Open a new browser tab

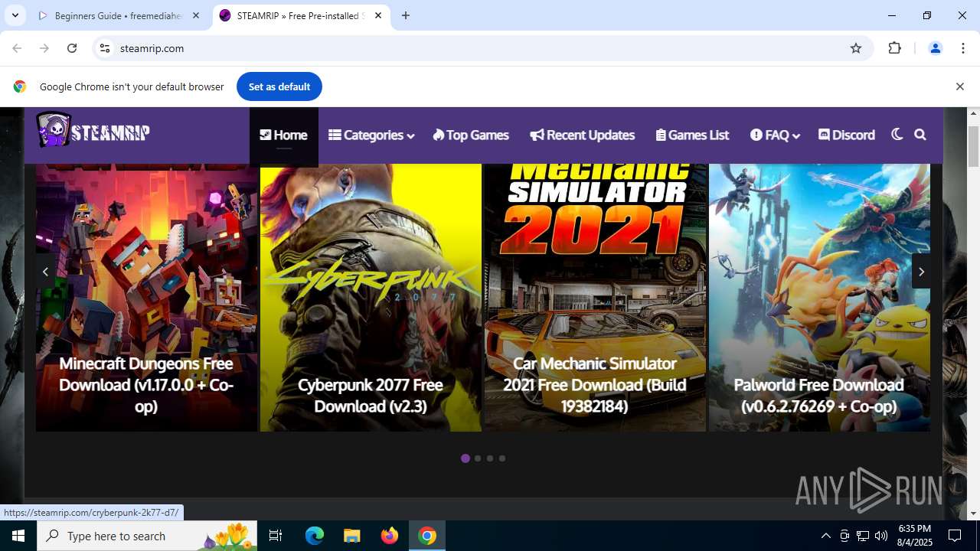pyautogui.click(x=406, y=15)
